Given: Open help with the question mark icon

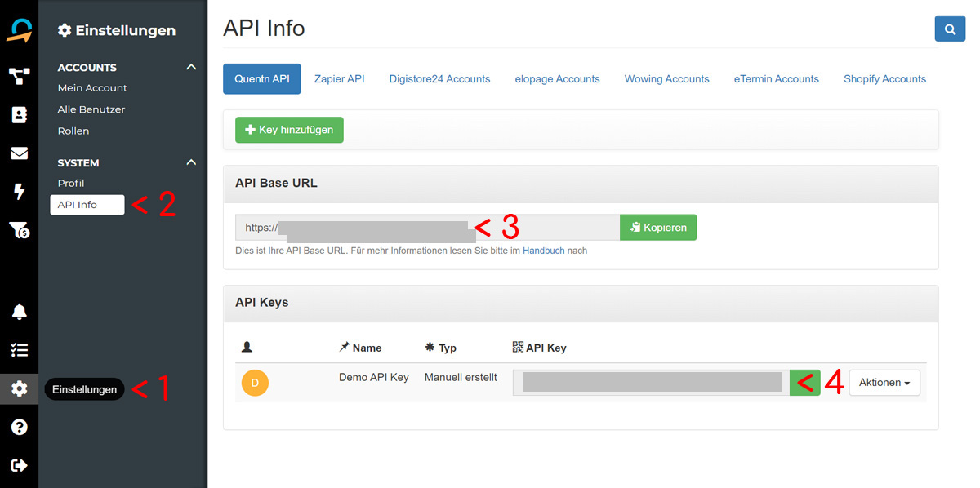Looking at the screenshot, I should 18,427.
